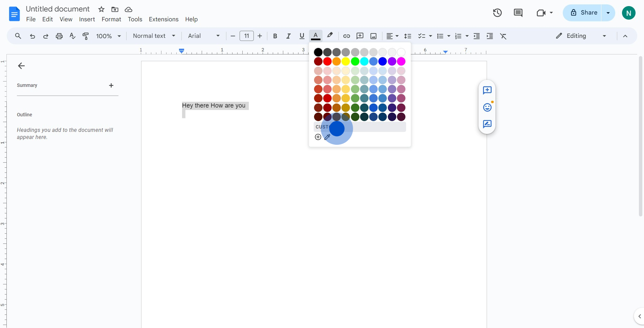Viewport: 644px width, 328px height.
Task: Click the insert link icon
Action: 347,36
